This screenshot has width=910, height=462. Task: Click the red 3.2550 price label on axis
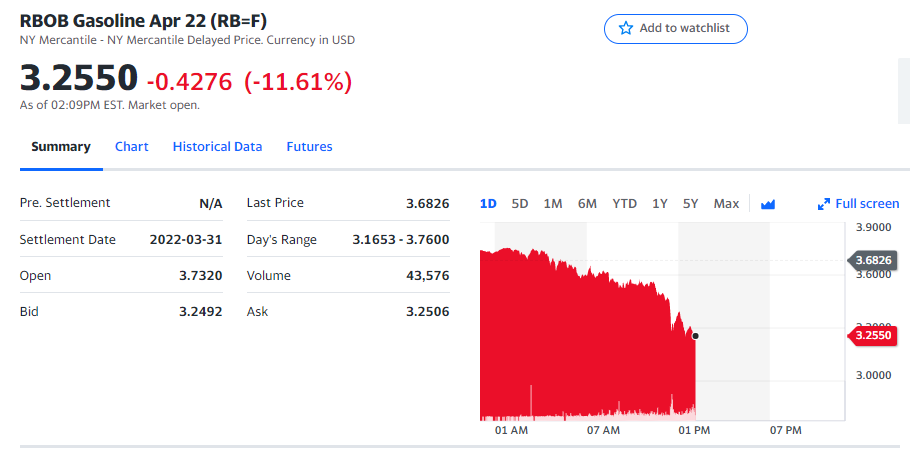875,336
